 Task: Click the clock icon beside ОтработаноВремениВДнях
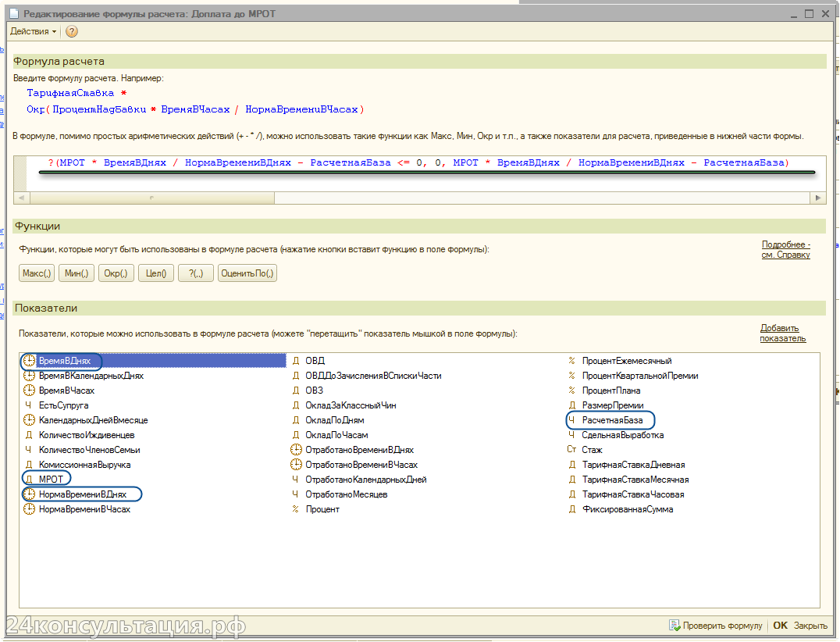coord(296,450)
